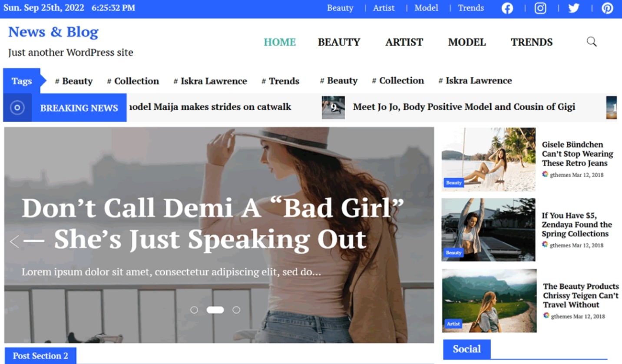
Task: Click the Model link in top bar
Action: click(426, 8)
